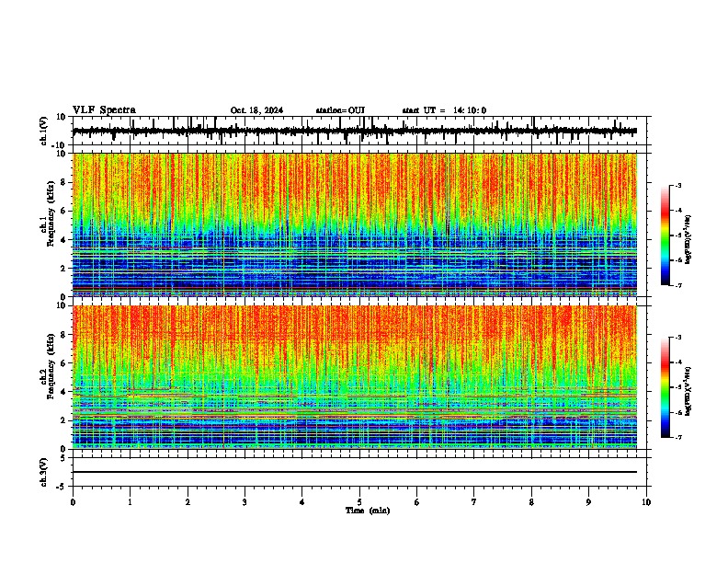Screen dimensions: 728x563
Task: Click time axis tick label "9"
Action: coord(588,502)
